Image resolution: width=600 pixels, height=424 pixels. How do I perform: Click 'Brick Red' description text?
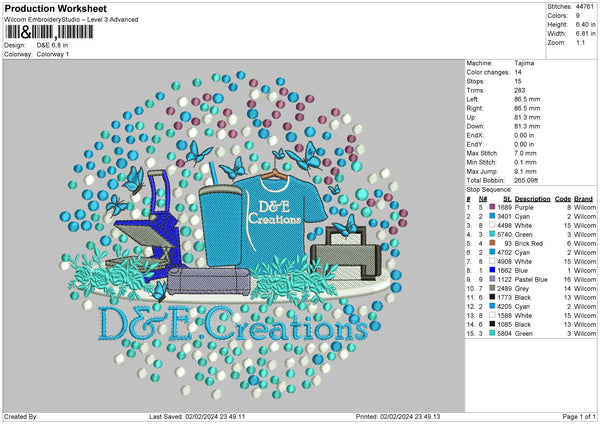click(528, 243)
